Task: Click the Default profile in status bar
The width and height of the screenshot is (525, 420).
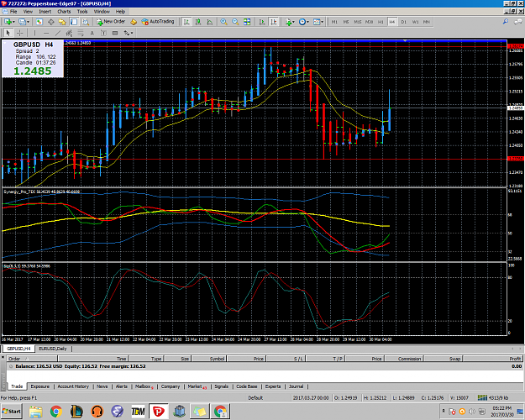Action: (255, 398)
